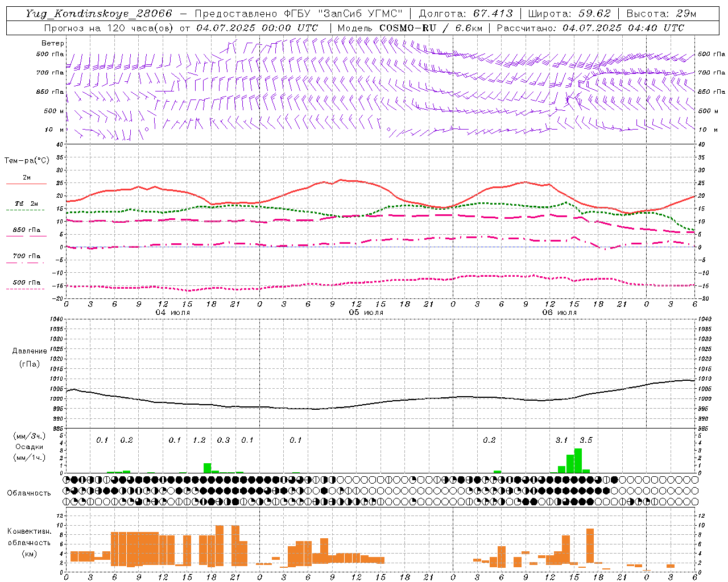Click the station title Yug_Kondinskoye_28066
Viewport: 728px width, 582px height.
[x=99, y=14]
